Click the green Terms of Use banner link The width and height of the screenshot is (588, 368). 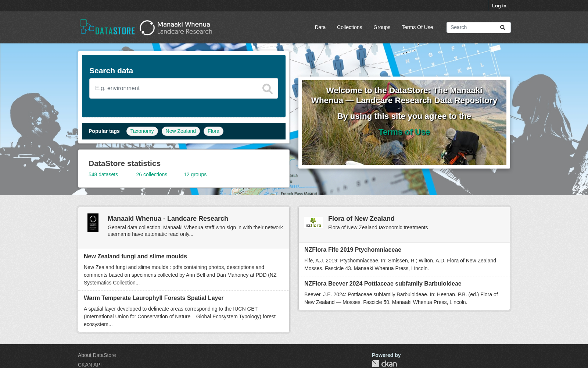(x=404, y=132)
